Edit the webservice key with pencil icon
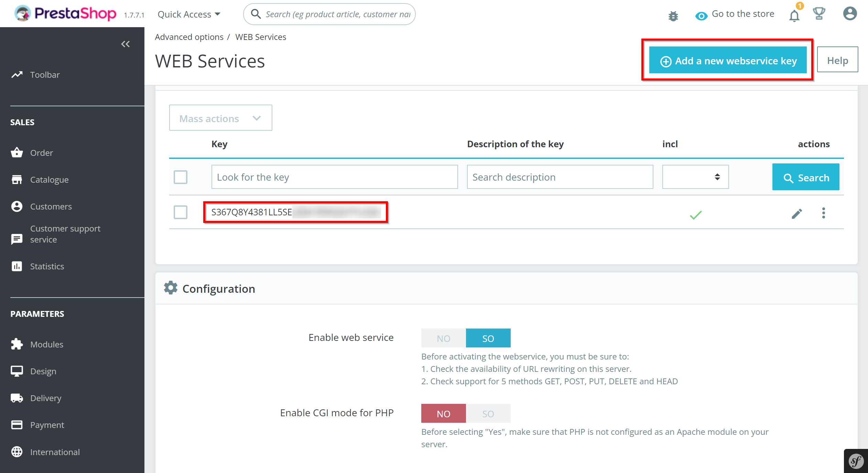The image size is (868, 473). tap(797, 214)
